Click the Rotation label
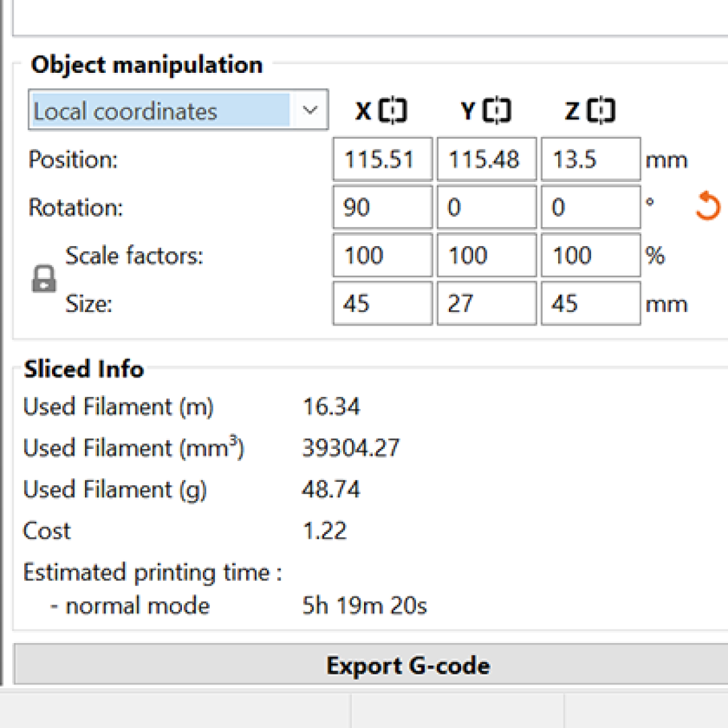The image size is (728, 728). 75,207
